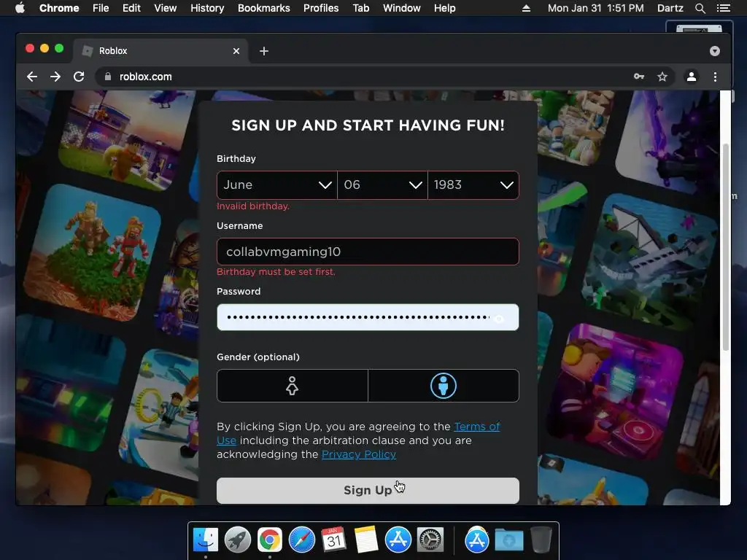
Task: Open the Window menu
Action: pyautogui.click(x=402, y=8)
